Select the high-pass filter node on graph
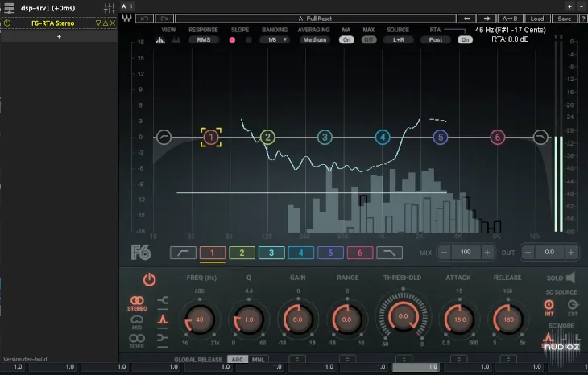Viewport: 588px width, 375px height. click(164, 137)
